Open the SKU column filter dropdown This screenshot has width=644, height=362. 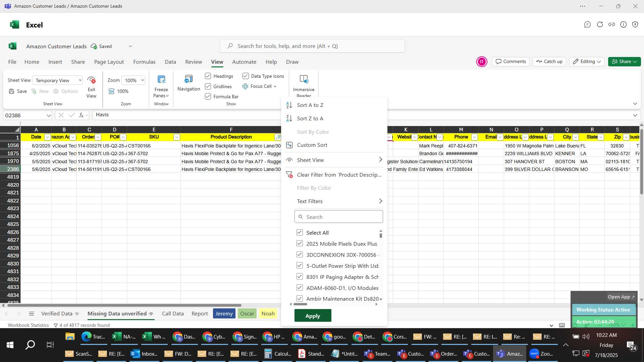[176, 137]
